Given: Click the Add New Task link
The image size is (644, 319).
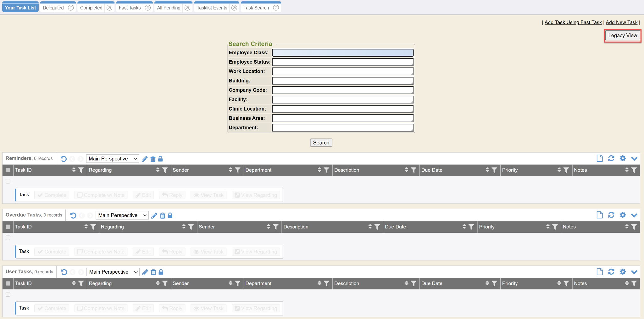Looking at the screenshot, I should (x=621, y=22).
